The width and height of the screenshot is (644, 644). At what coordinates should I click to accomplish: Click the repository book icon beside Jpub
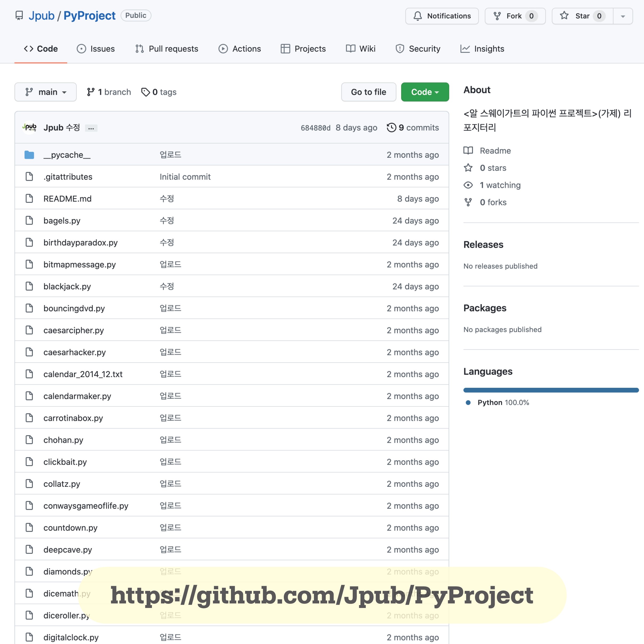pyautogui.click(x=19, y=16)
